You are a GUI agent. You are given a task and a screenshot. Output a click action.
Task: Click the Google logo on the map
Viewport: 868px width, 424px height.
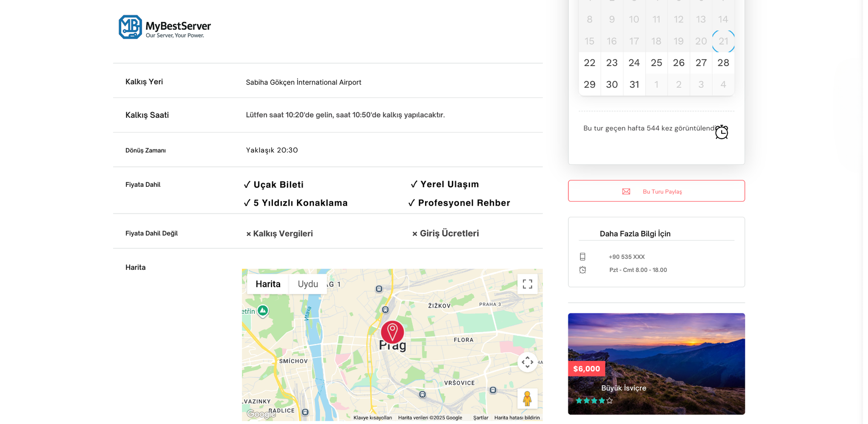[x=261, y=414]
